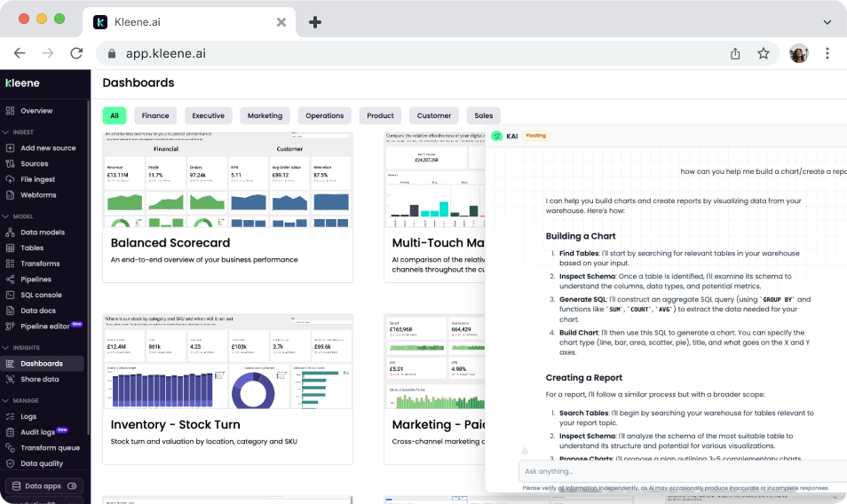This screenshot has height=504, width=847.
Task: Click the kleene logo
Action: coord(23,83)
